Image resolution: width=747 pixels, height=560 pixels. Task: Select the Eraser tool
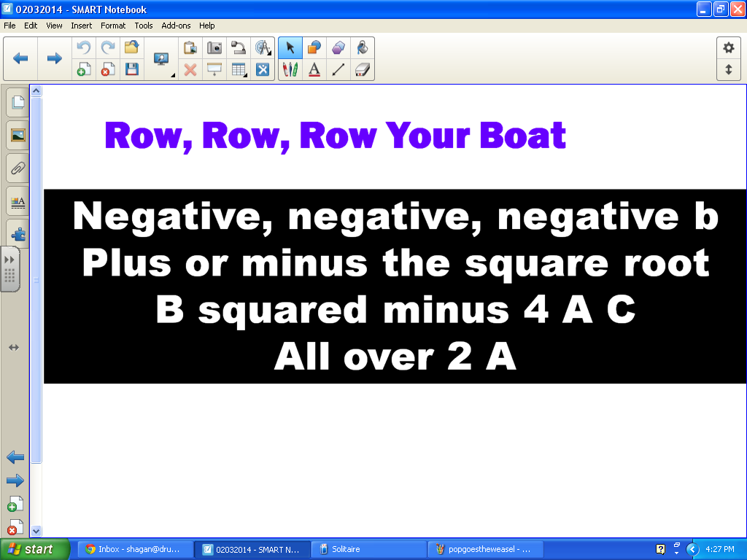(362, 69)
